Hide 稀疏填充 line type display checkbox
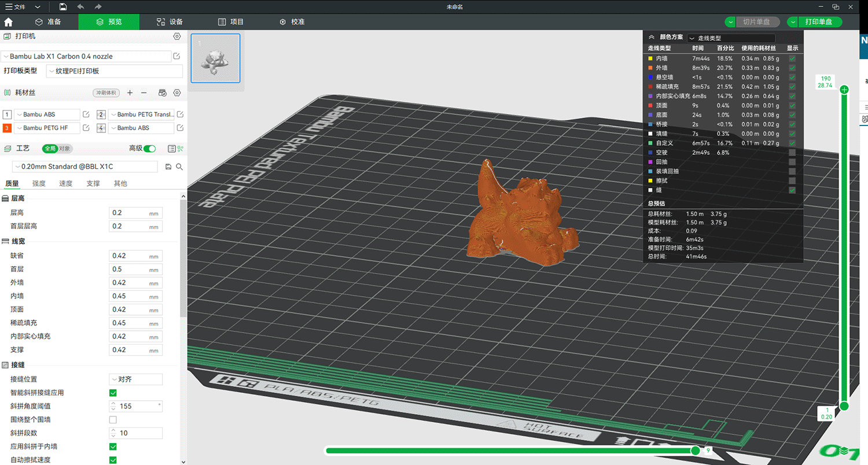 pos(792,87)
